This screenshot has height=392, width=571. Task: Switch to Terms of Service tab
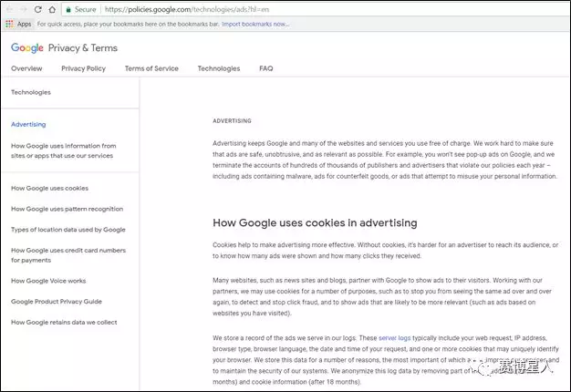(151, 68)
